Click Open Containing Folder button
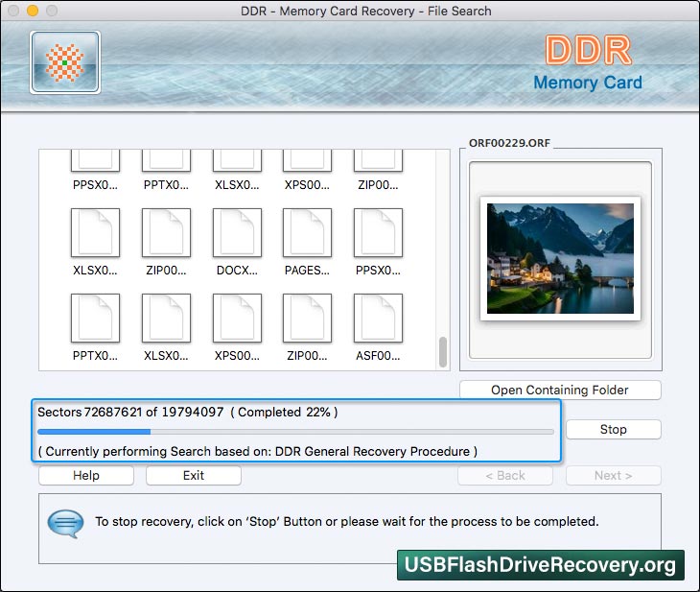Screen dimensions: 700x592 pos(560,391)
